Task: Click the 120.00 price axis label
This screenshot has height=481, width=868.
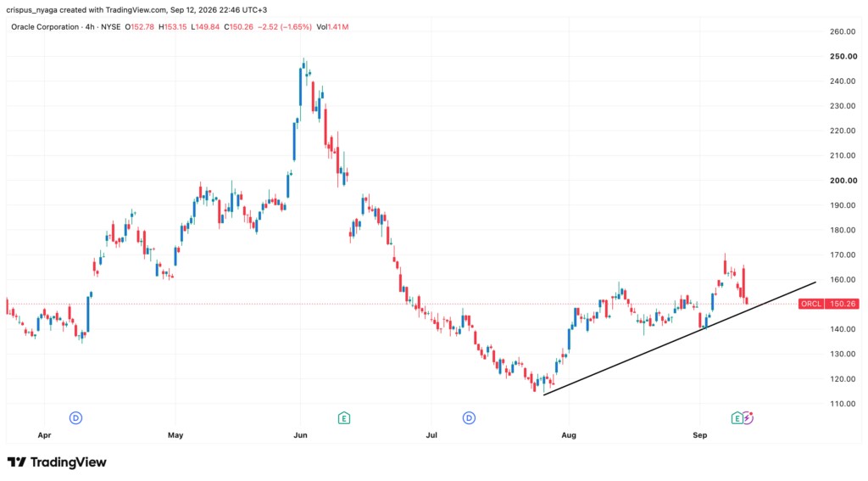Action: click(x=843, y=379)
